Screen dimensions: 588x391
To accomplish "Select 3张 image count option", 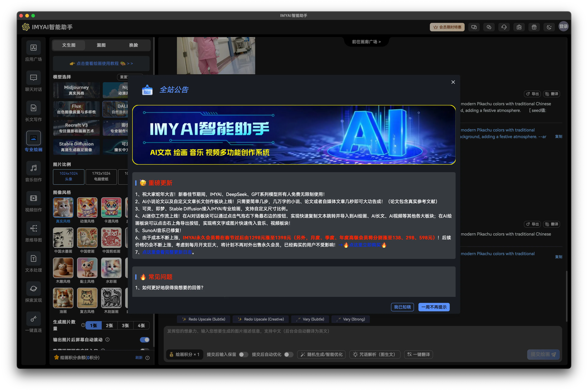I will coord(125,325).
